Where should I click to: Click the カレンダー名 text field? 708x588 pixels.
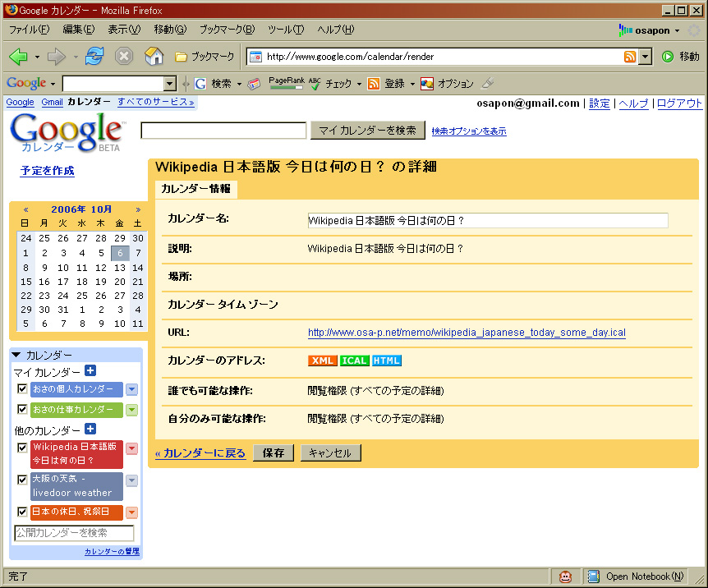(x=488, y=220)
